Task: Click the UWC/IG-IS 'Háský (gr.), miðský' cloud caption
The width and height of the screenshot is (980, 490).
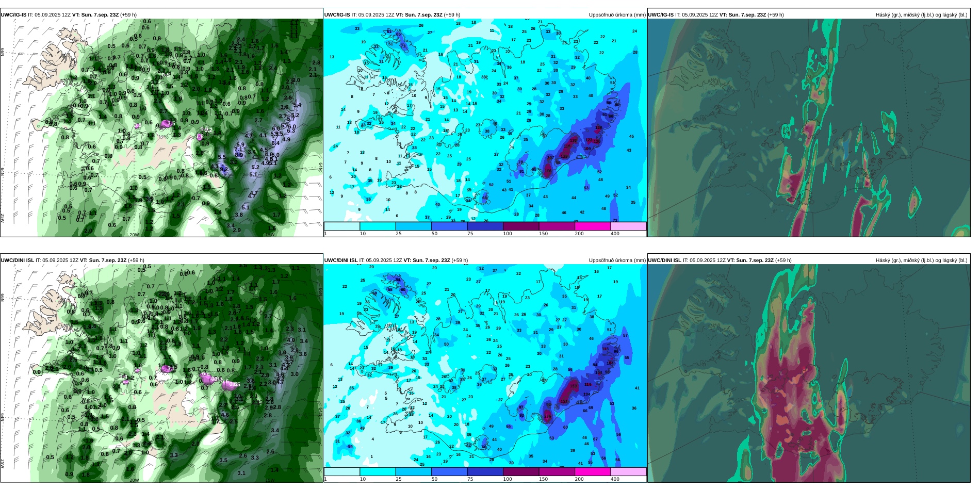Action: [921, 15]
